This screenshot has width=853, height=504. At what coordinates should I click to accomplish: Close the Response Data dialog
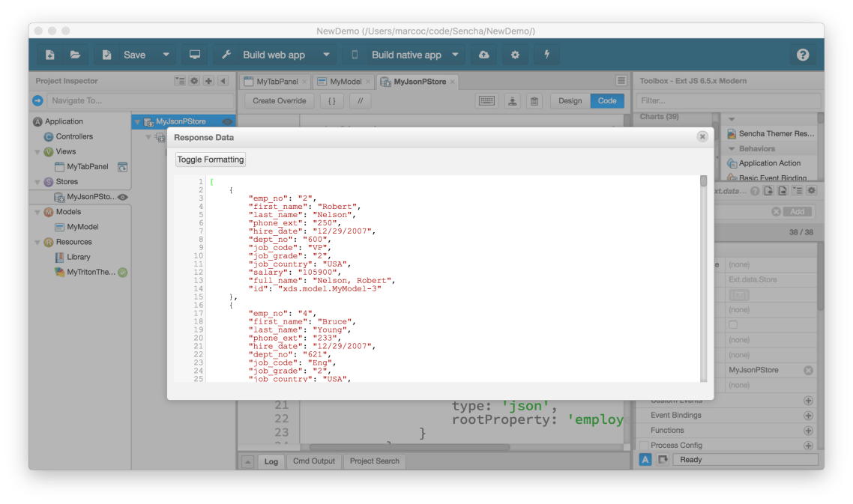point(702,136)
